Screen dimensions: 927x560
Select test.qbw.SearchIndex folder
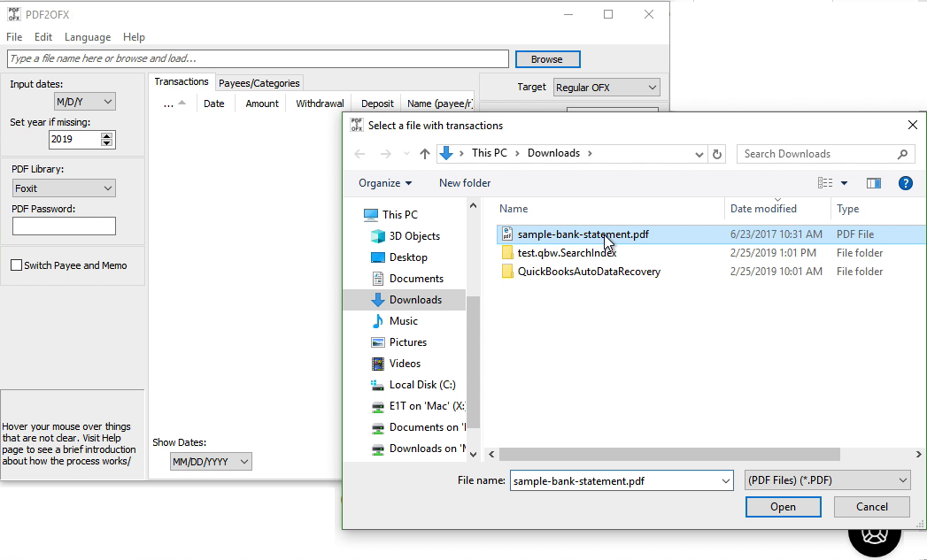pos(567,253)
